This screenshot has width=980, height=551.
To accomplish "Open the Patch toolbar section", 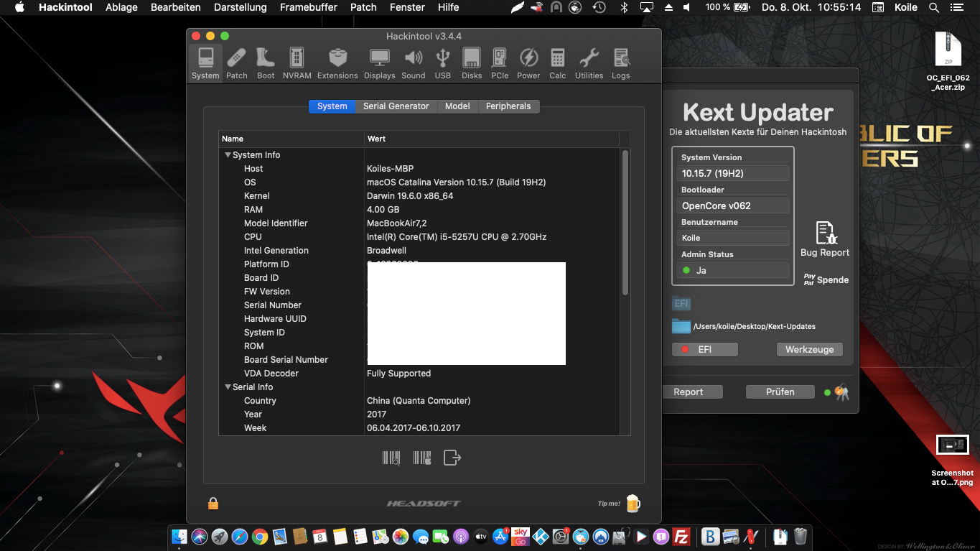I will (x=236, y=63).
